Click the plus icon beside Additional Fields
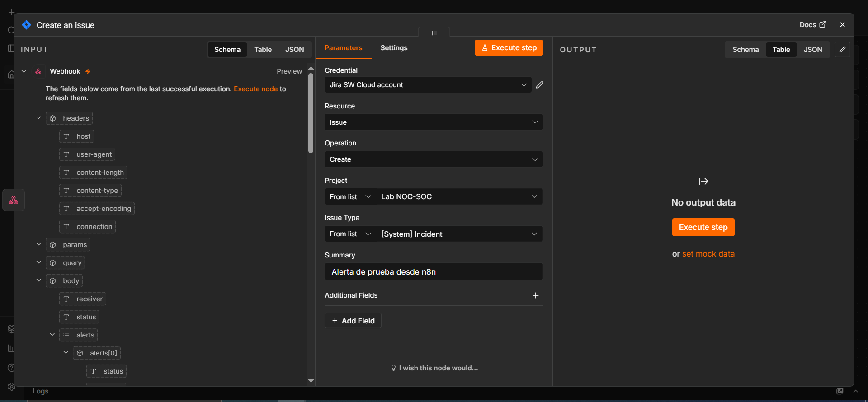Screen dimensions: 868x402 click(535, 295)
